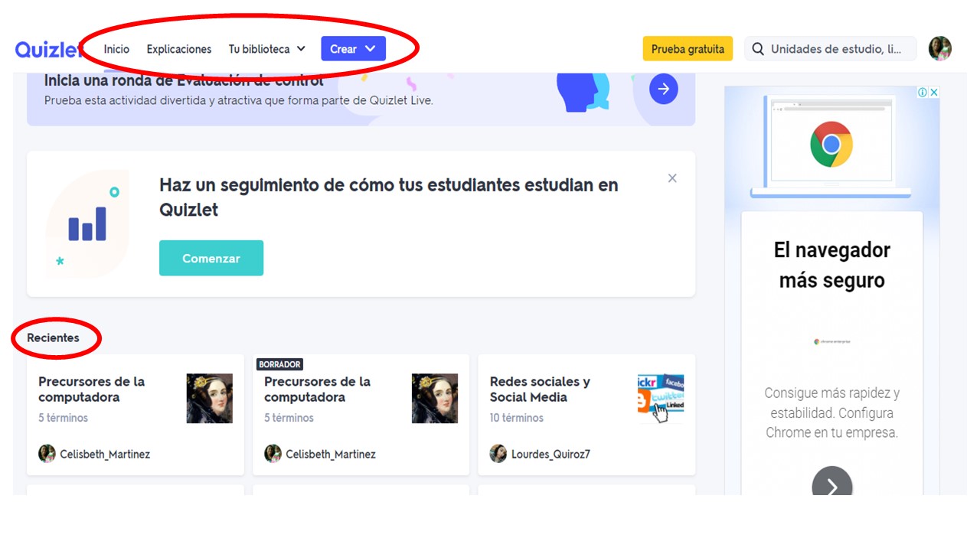Open Lourdes_Quiroz7 profile link
Viewport: 980px width, 551px height.
(550, 454)
